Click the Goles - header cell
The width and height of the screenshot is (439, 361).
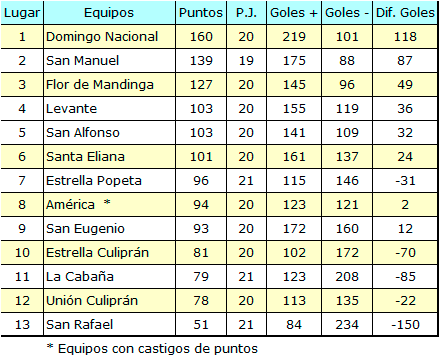pos(347,13)
